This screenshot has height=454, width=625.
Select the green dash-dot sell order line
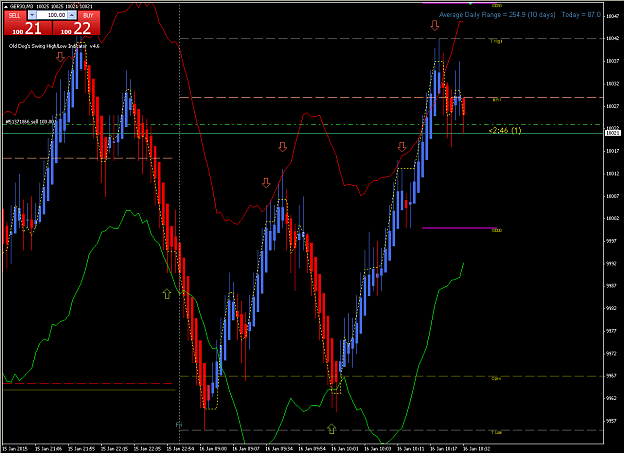(303, 125)
